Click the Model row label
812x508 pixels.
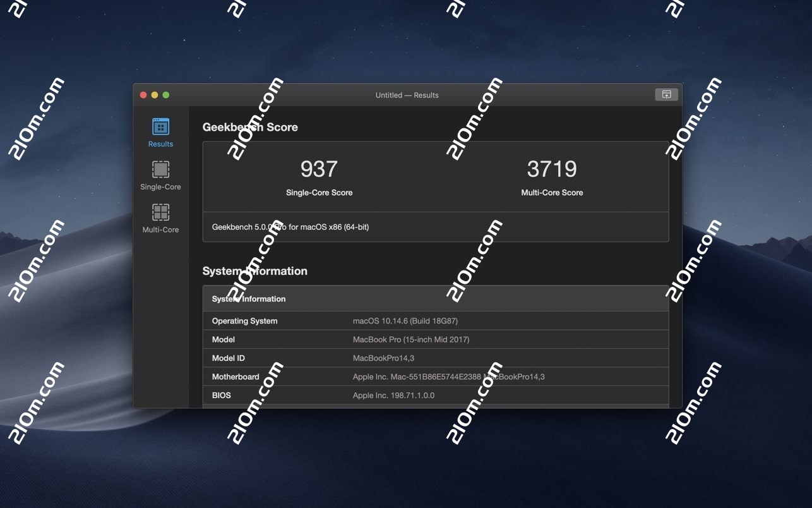tap(224, 339)
